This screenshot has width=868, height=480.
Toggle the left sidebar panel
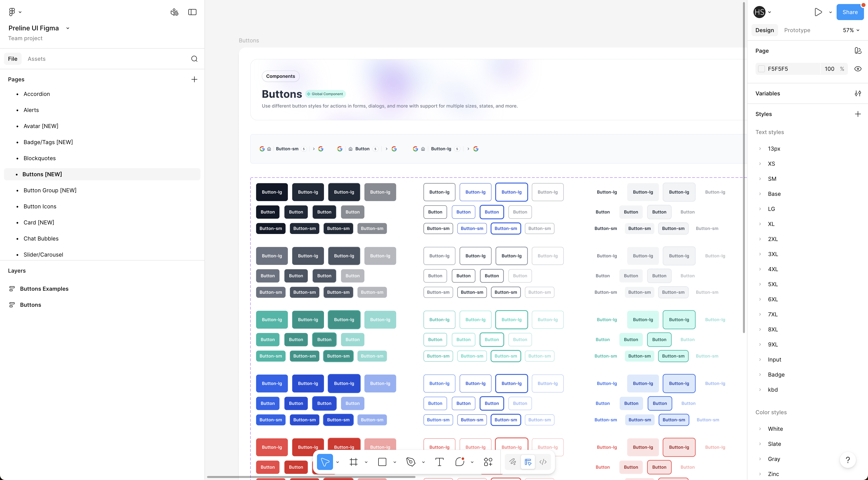click(192, 12)
